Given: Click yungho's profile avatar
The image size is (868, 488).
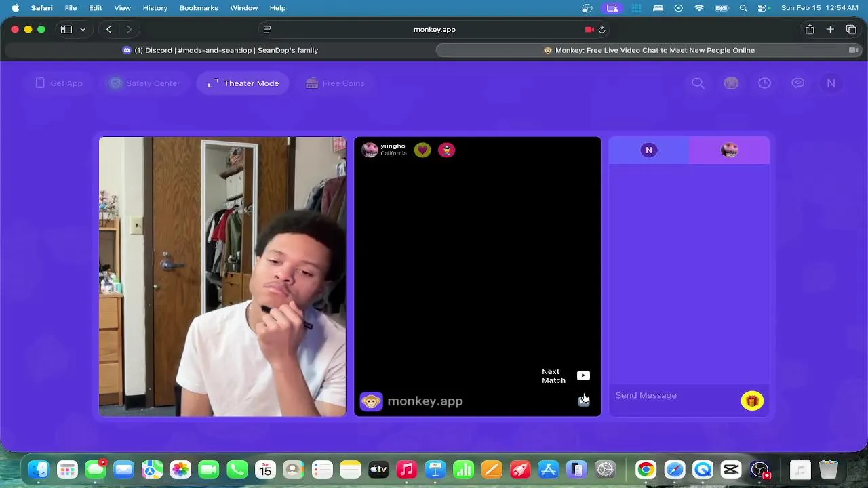Looking at the screenshot, I should point(370,150).
